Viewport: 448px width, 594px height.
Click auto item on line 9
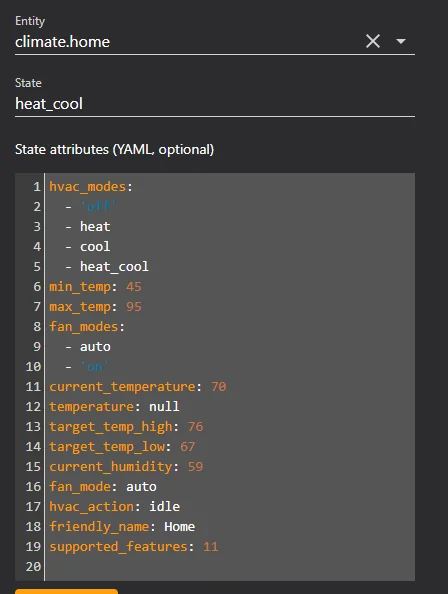pos(95,347)
